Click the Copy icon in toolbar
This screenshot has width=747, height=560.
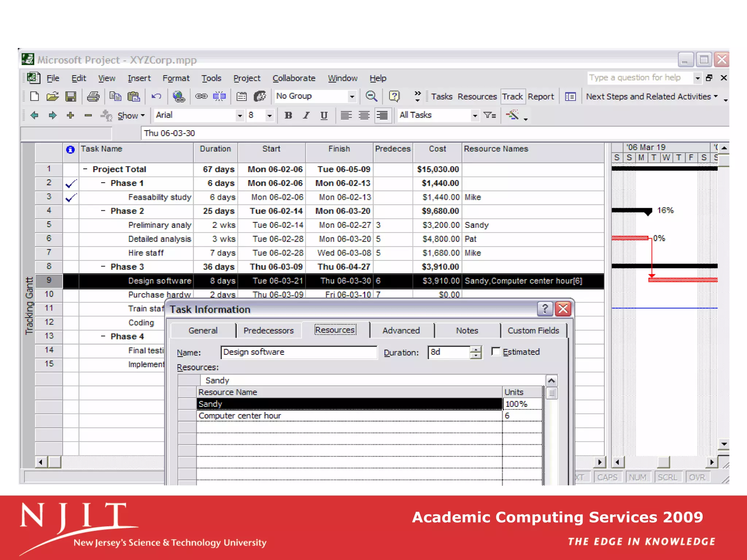click(115, 96)
